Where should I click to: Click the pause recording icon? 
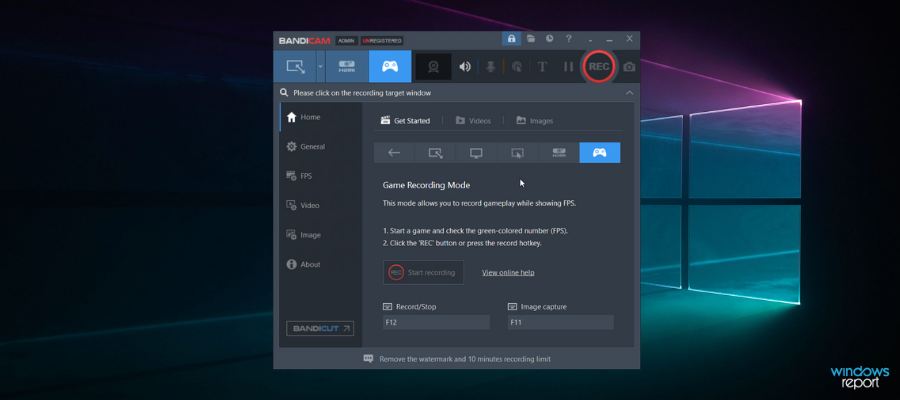click(x=568, y=67)
